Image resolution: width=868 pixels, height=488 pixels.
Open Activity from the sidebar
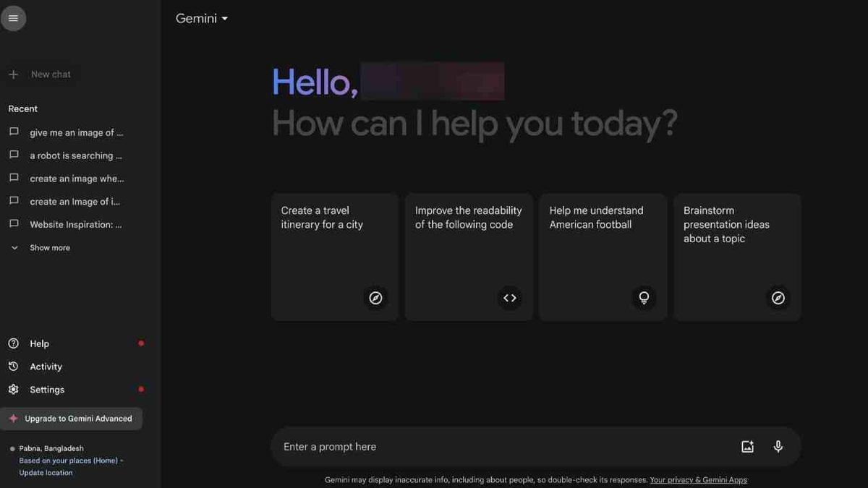(x=46, y=367)
